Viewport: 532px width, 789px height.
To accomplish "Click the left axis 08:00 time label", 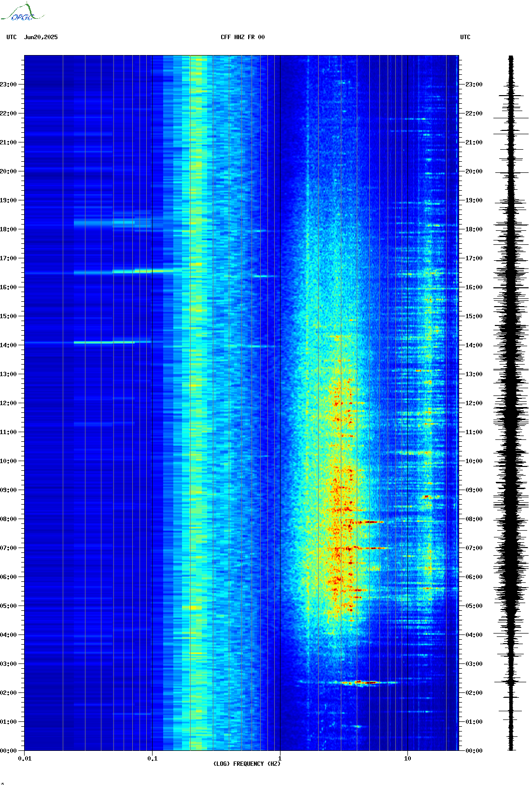I will [x=8, y=519].
